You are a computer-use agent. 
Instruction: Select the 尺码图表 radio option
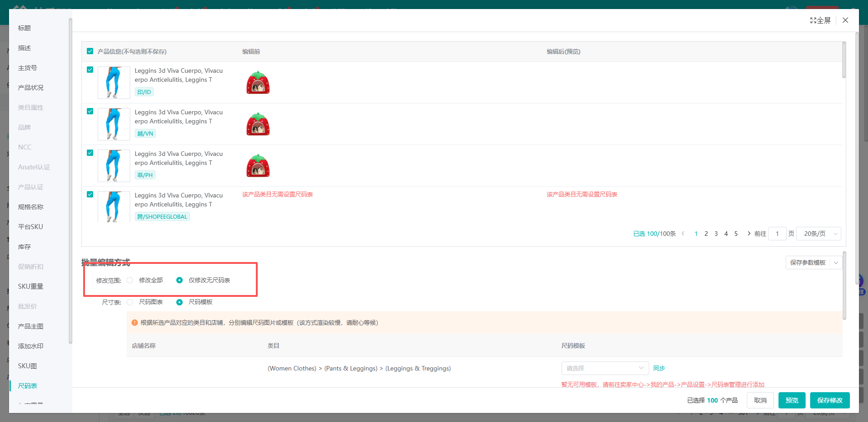click(130, 302)
